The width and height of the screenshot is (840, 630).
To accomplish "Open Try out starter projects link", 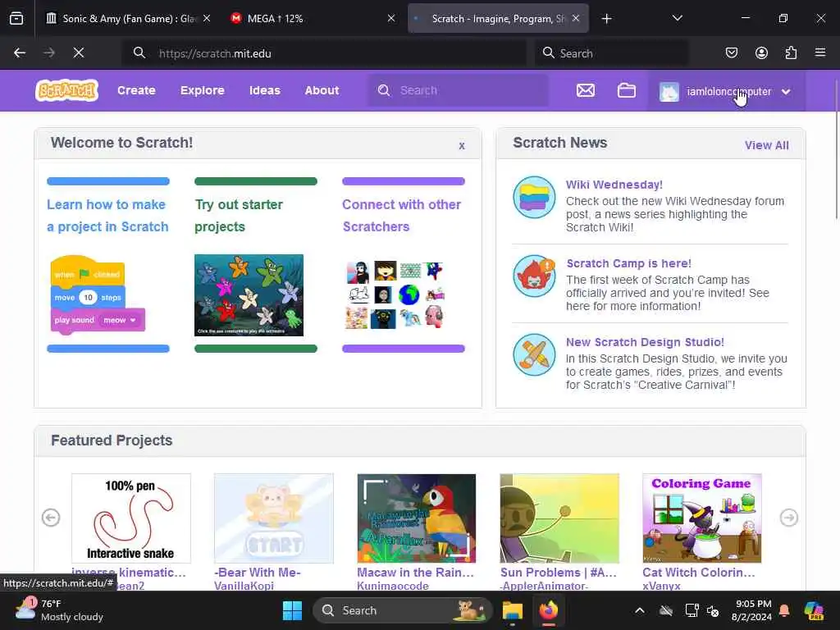I will pos(239,216).
